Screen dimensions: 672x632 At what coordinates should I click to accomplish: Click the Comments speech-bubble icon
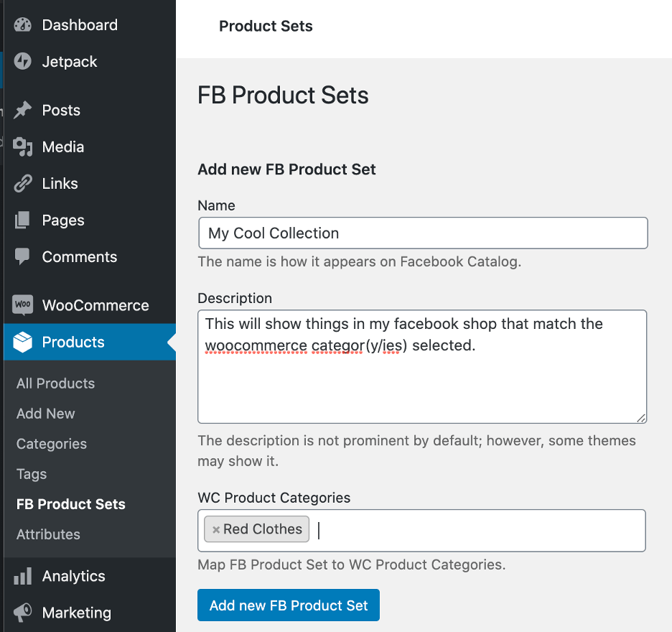pos(22,256)
